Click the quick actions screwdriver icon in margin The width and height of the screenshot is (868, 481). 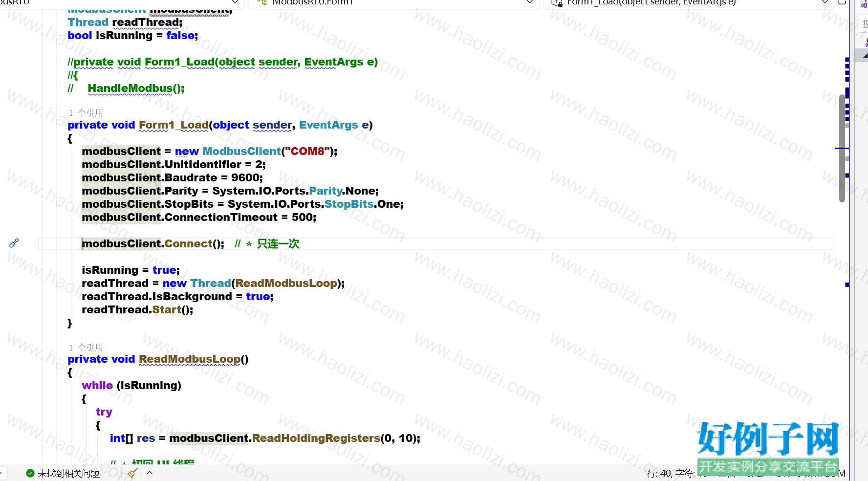click(14, 243)
